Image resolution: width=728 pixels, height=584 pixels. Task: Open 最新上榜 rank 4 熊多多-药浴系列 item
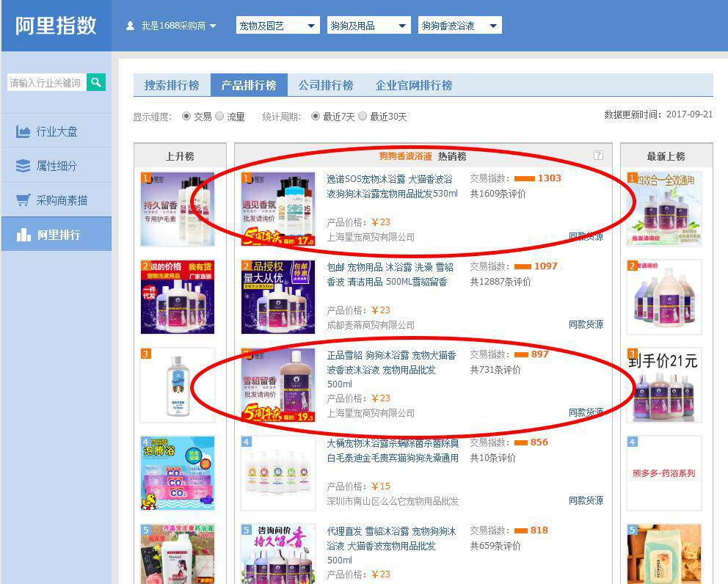point(664,473)
